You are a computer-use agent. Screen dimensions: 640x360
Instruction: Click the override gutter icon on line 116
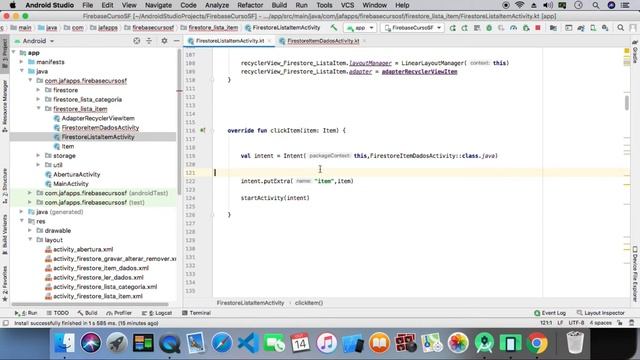point(202,131)
